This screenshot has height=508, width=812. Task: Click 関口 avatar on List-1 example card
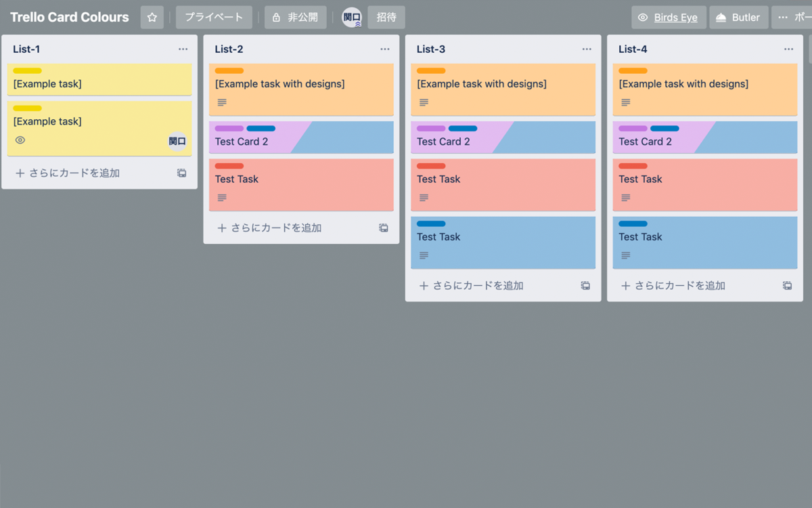tap(177, 142)
